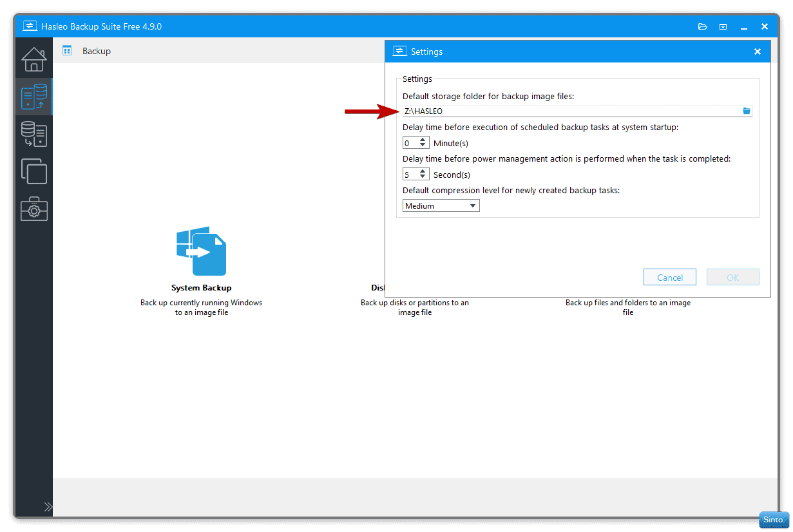This screenshot has height=532, width=793.
Task: Open the Medium compression level dropdown
Action: point(441,206)
